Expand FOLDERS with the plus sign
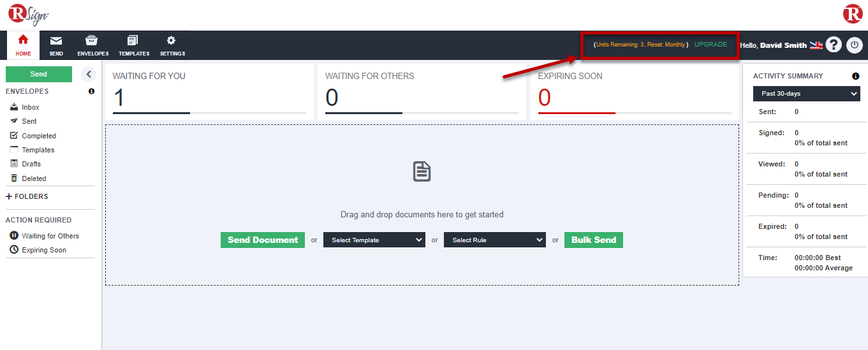The height and width of the screenshot is (350, 868). click(9, 196)
